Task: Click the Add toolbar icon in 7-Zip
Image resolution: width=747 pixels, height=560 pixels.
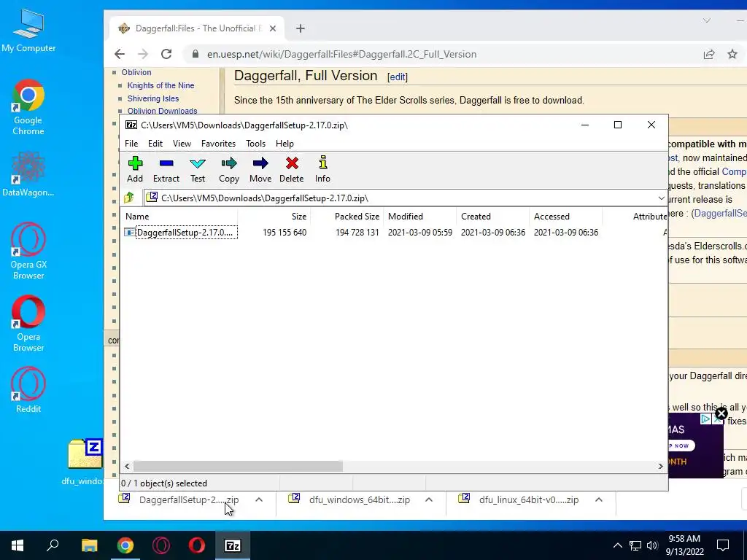Action: (x=135, y=169)
